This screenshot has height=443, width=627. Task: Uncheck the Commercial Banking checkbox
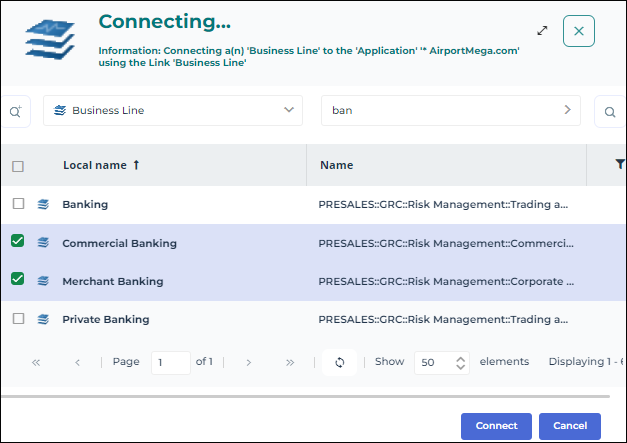[x=18, y=242]
